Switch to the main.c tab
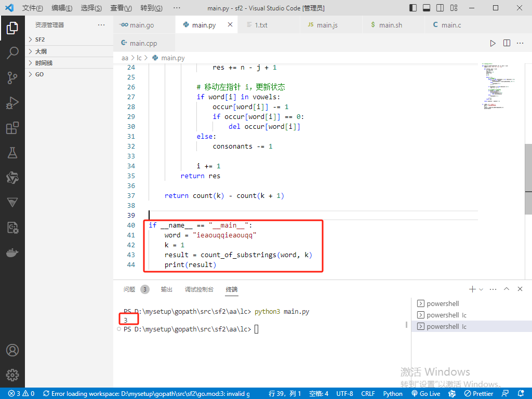 456,25
